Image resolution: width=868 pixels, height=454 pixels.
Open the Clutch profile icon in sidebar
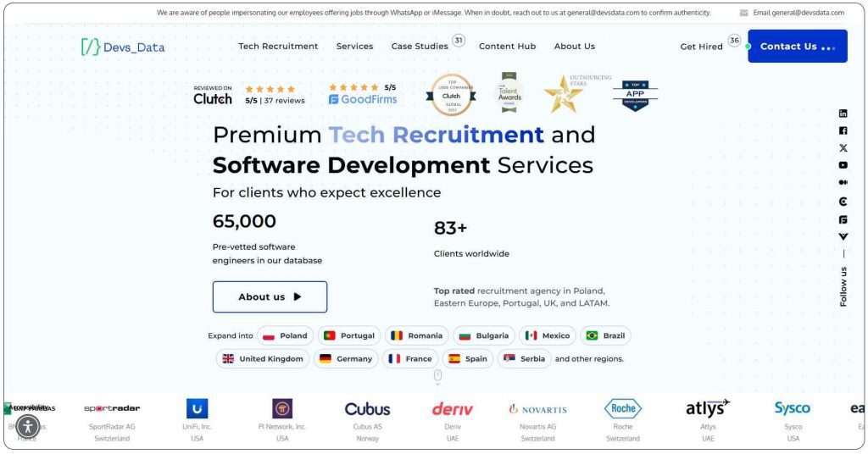click(x=843, y=202)
